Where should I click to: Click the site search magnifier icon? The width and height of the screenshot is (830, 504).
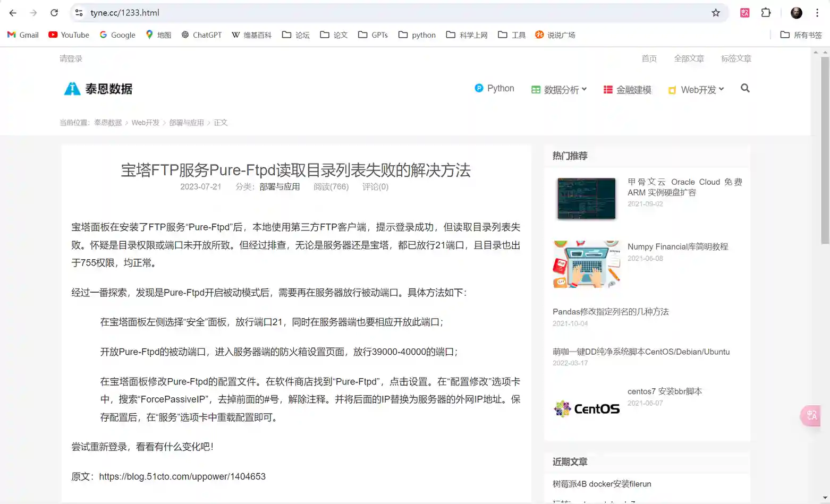coord(745,89)
